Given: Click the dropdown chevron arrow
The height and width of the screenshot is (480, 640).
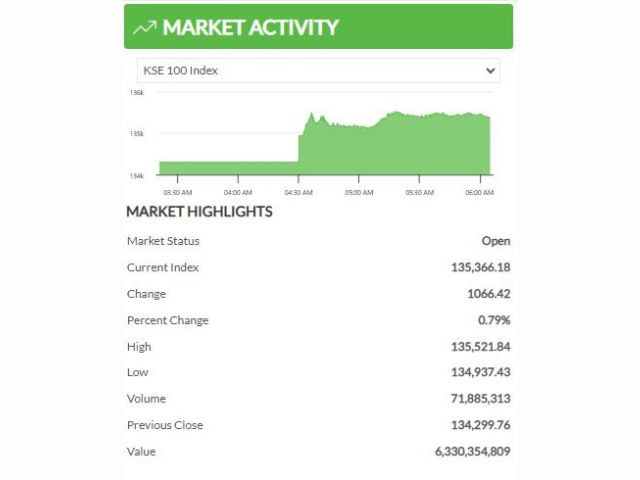Looking at the screenshot, I should coord(490,71).
